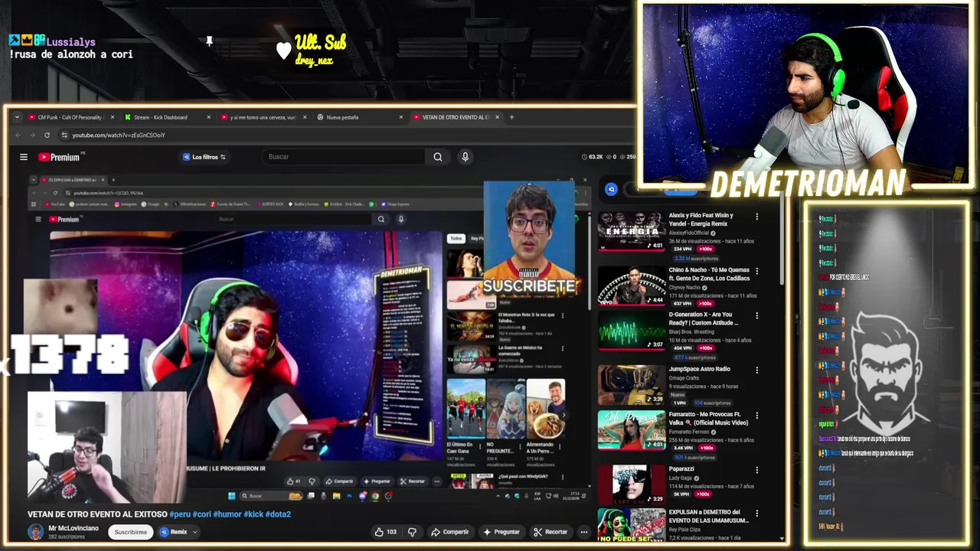Open the #kick hashtag link
This screenshot has width=980, height=551.
click(253, 514)
